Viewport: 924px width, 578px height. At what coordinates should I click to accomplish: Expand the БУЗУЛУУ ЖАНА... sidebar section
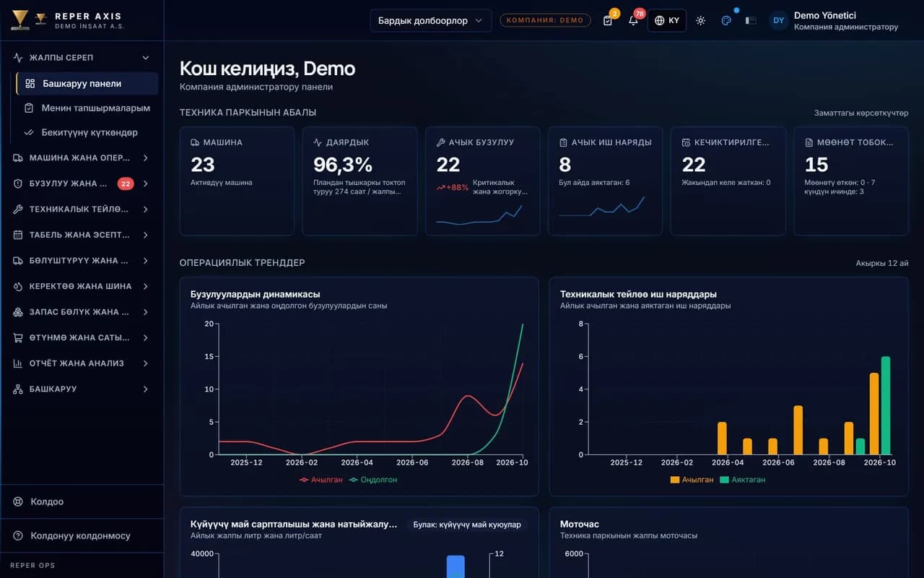82,184
